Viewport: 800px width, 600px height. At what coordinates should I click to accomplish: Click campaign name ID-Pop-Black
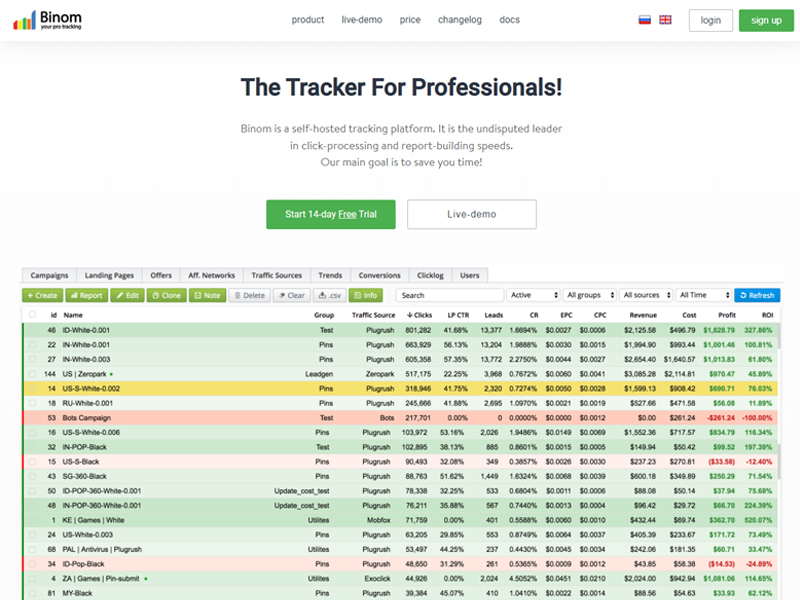[83, 564]
